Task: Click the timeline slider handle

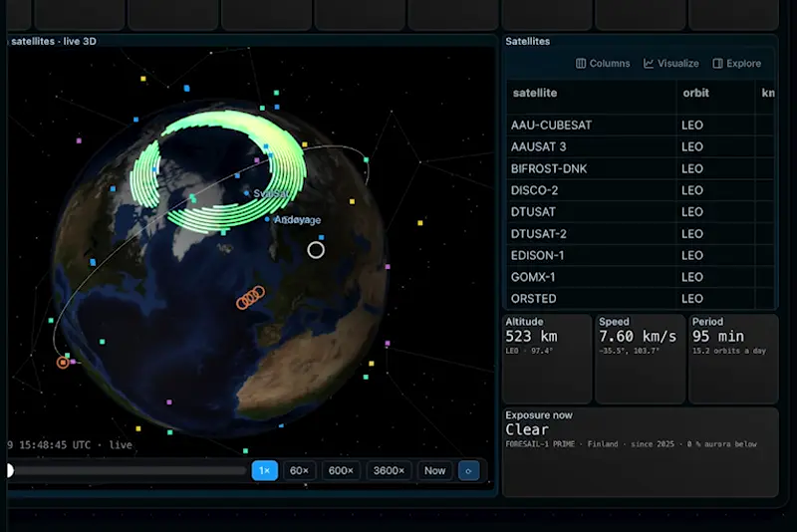Action: pos(10,470)
